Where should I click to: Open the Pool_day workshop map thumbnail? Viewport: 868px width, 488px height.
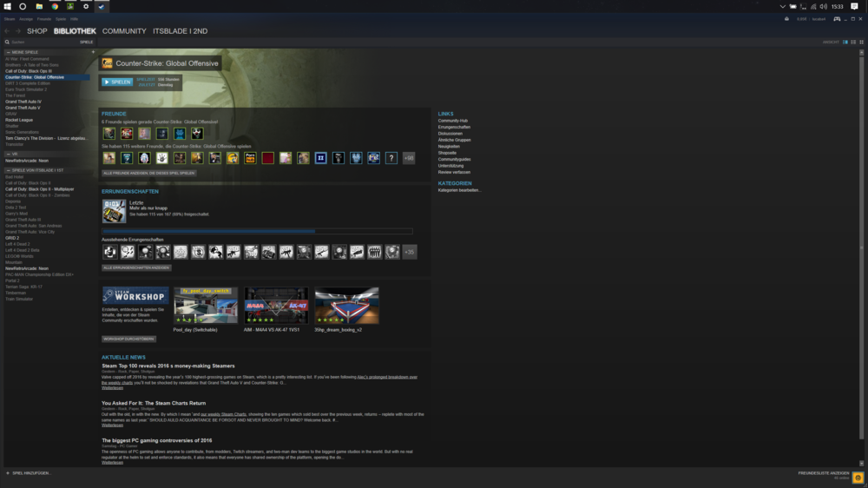206,306
